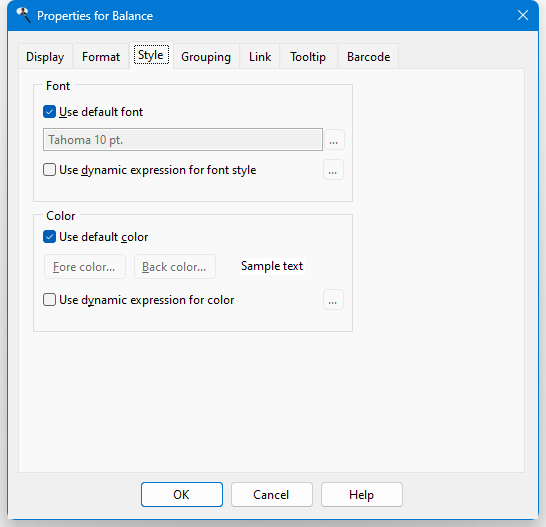Open the Format tab
Image resolution: width=546 pixels, height=527 pixels.
101,56
